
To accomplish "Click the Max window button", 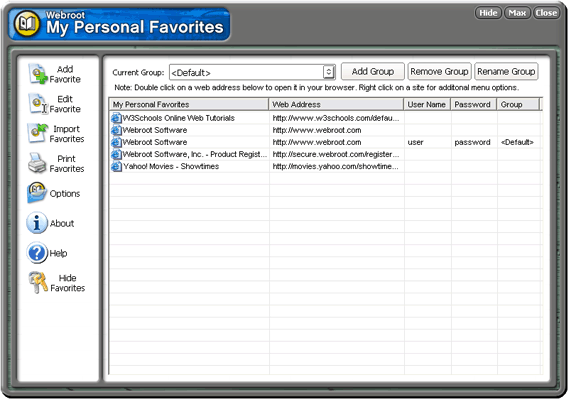I will click(x=517, y=13).
